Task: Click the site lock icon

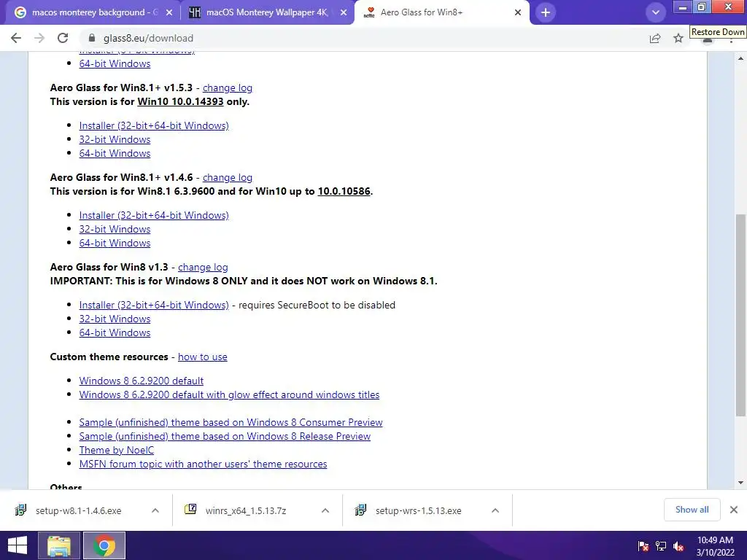Action: [92, 38]
